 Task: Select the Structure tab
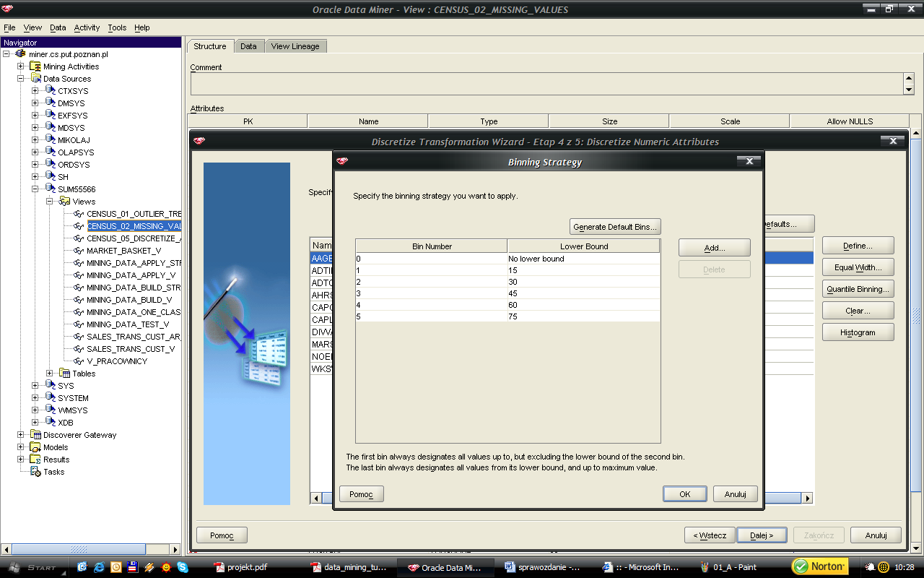210,46
